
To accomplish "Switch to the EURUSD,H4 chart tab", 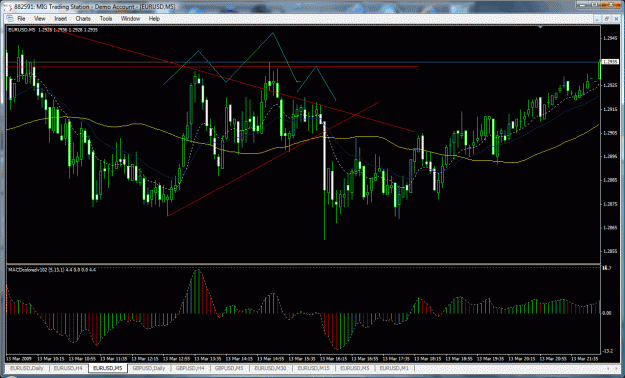I will coord(68,368).
